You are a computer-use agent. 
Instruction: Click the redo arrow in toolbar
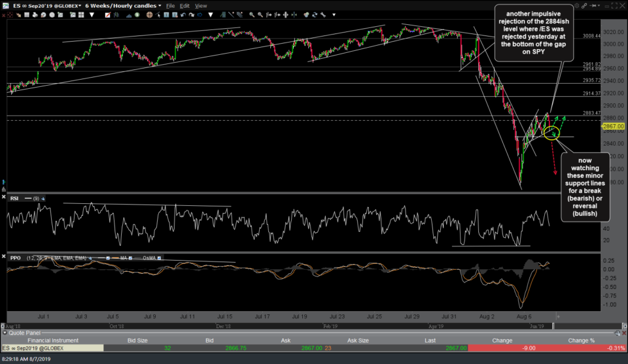click(x=192, y=15)
